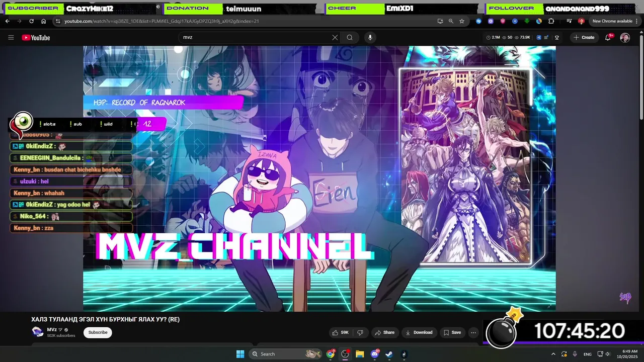Click the tray microphone icon
Screen dimensions: 644x362
[575, 354]
